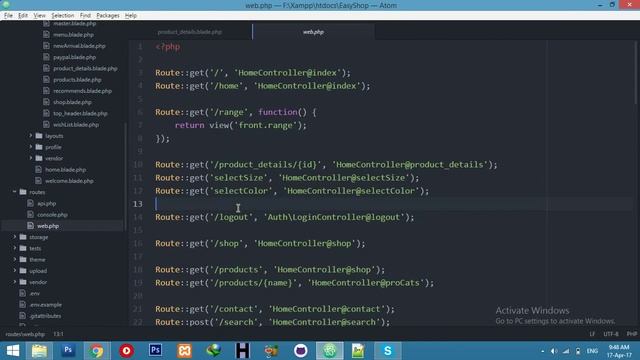
Task: Open the Help menu
Action: coord(131,16)
